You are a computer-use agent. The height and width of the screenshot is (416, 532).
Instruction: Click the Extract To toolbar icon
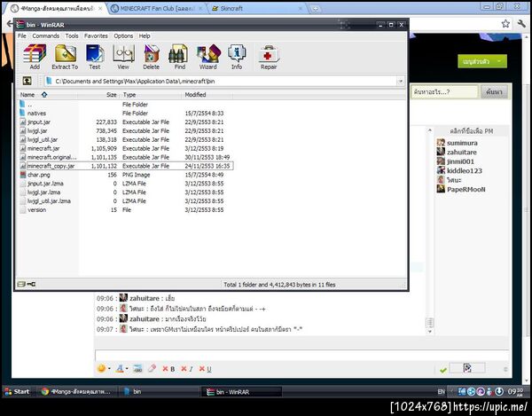(x=65, y=57)
